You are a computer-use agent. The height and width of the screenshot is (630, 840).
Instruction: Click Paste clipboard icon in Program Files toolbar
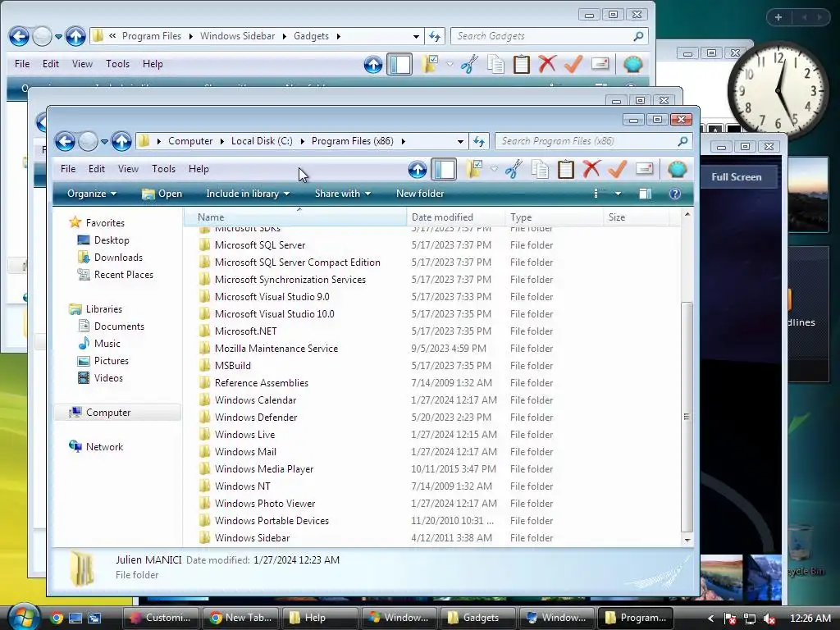[566, 169]
